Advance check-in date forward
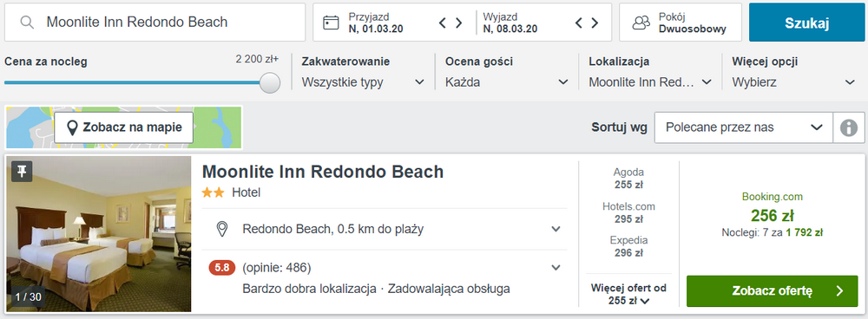Screen dimensions: 868x319 tap(459, 23)
